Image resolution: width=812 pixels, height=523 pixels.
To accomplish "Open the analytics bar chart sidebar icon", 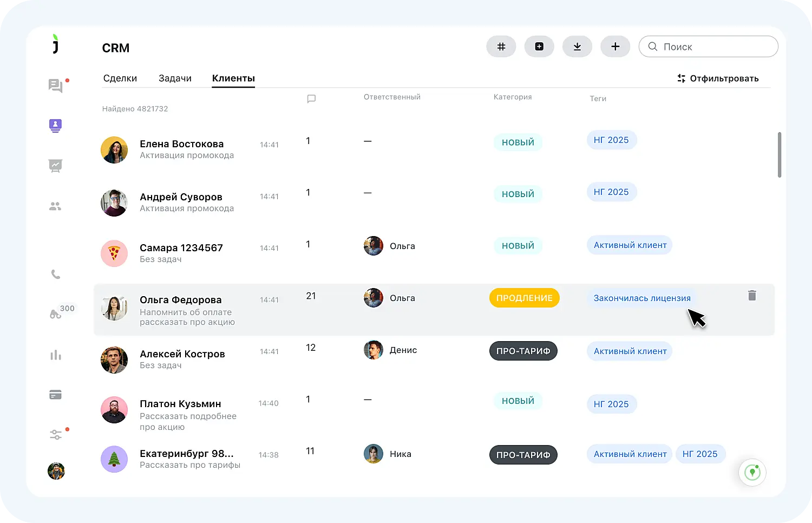I will point(55,355).
